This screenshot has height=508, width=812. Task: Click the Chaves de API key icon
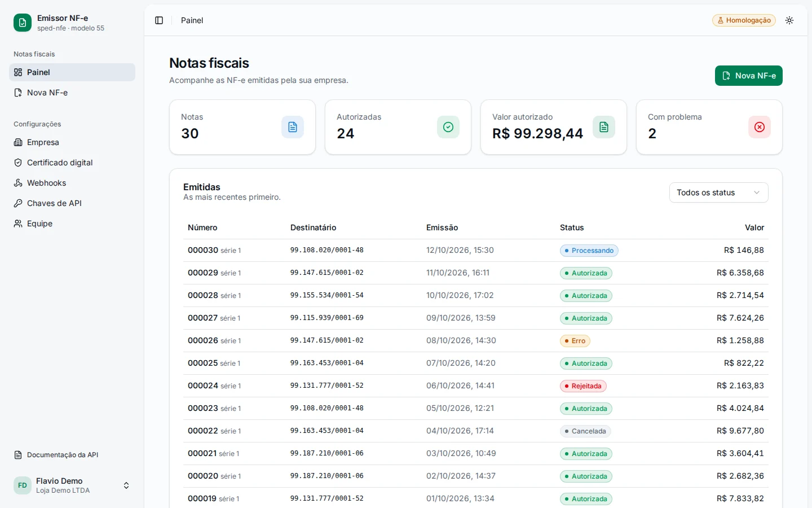click(18, 203)
